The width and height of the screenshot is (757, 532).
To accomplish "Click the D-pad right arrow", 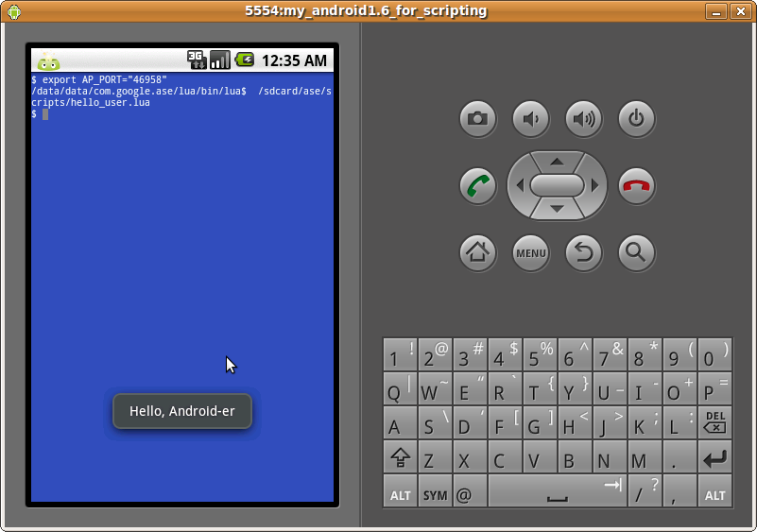I will [x=594, y=185].
